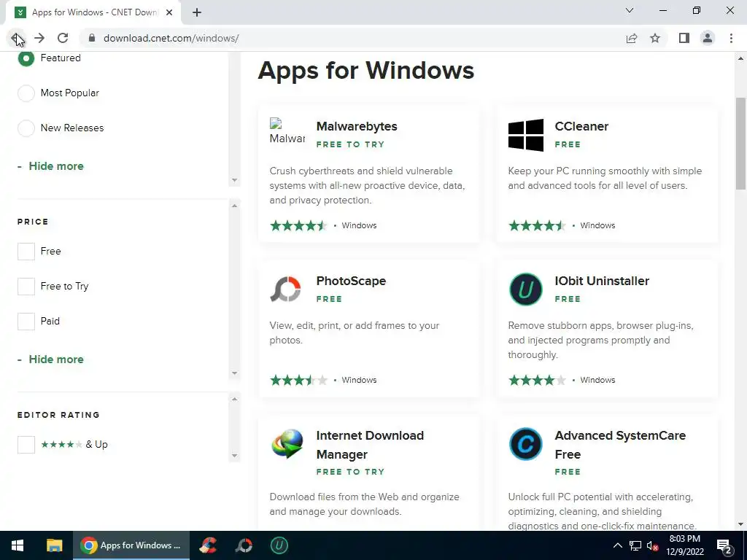Check the Paid price checkbox
This screenshot has height=560, width=747.
pos(26,322)
